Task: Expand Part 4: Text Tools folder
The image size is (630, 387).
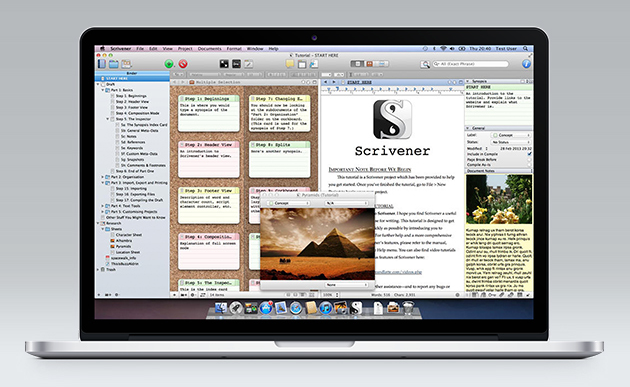Action: (x=103, y=206)
